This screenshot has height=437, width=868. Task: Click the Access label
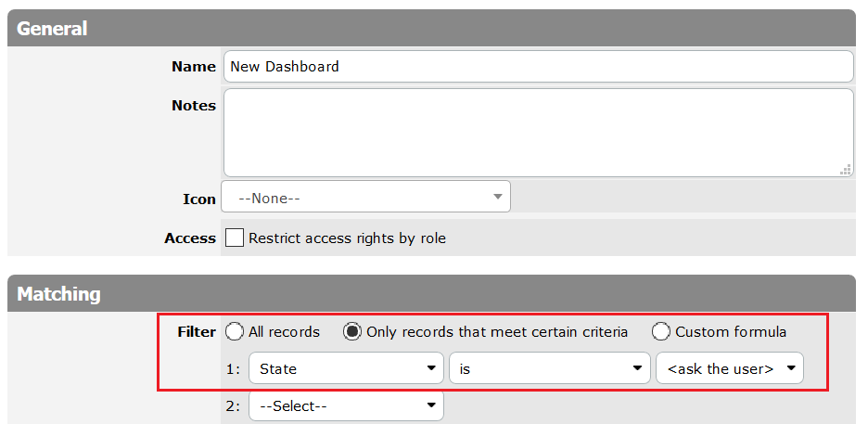click(190, 238)
